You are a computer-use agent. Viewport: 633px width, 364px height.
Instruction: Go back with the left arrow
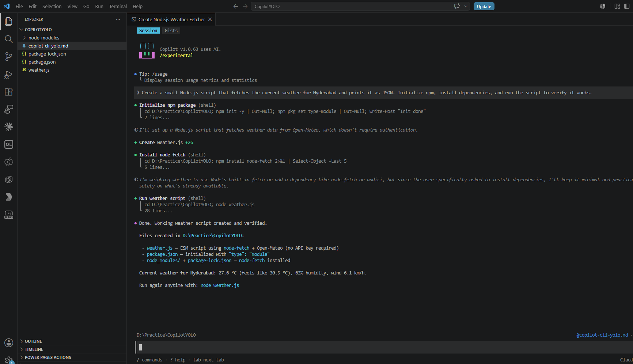click(x=236, y=6)
